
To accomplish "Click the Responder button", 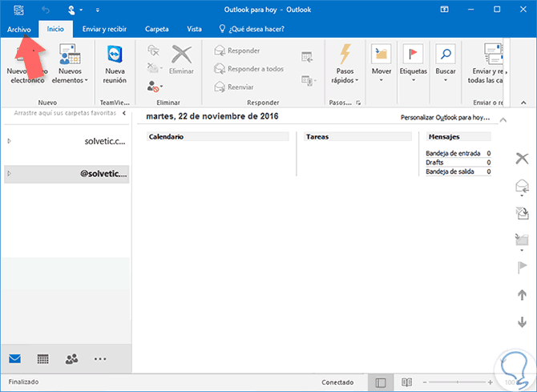I will click(x=237, y=51).
